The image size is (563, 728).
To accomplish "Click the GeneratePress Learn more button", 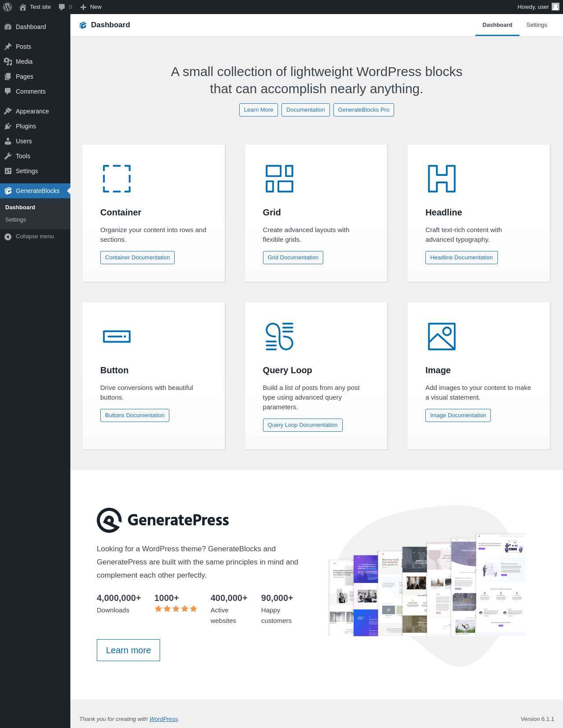I will [128, 650].
